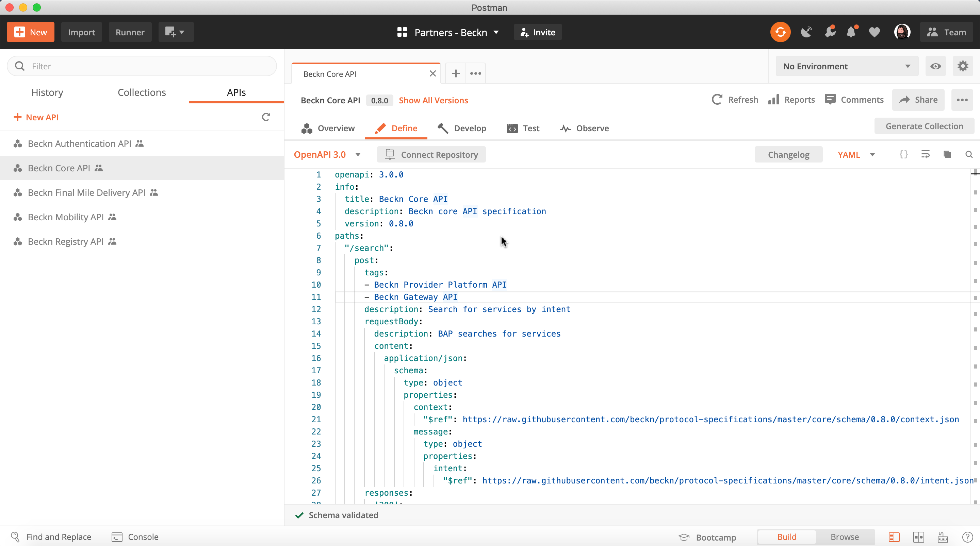Click the editor vertical scrollbar
Image resolution: width=980 pixels, height=546 pixels.
[975, 337]
